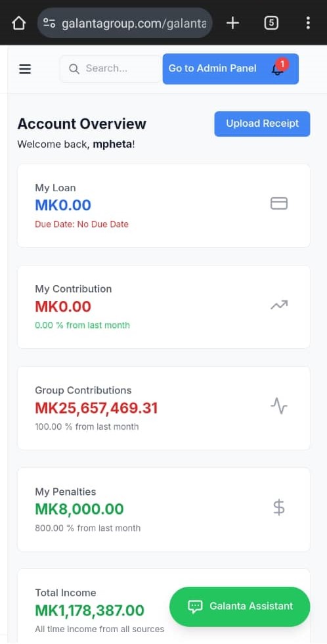The width and height of the screenshot is (327, 644).
Task: Click the notification bell icon
Action: coord(278,69)
